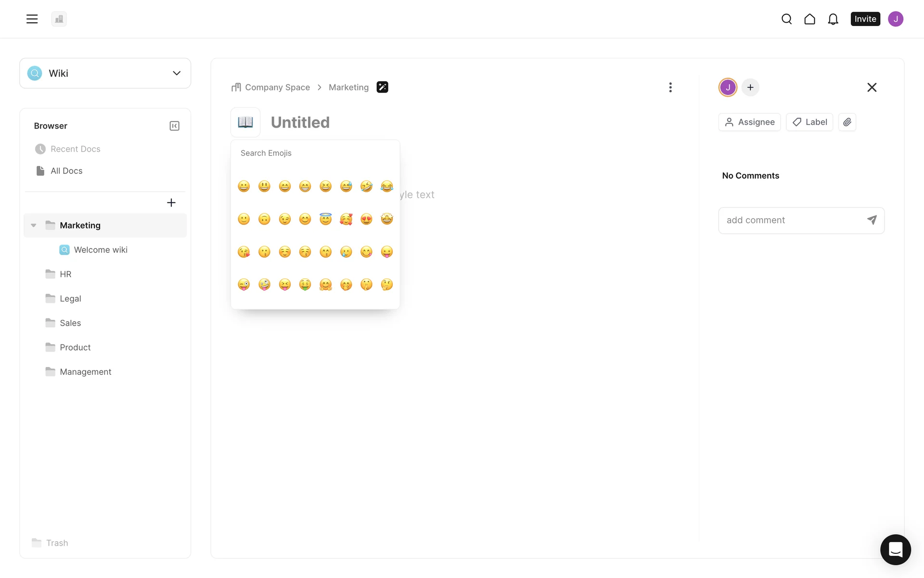This screenshot has height=578, width=924.
Task: Click the Assignee button
Action: coord(749,122)
